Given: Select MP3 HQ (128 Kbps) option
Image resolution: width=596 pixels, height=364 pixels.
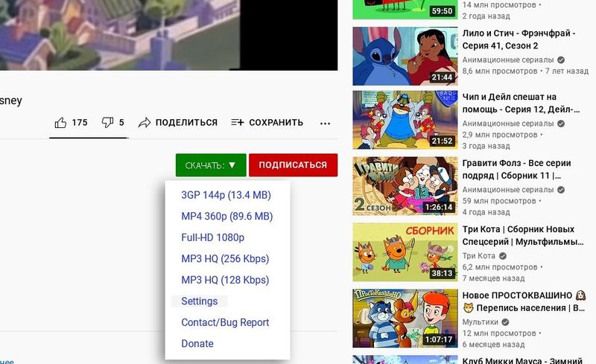Looking at the screenshot, I should [225, 280].
